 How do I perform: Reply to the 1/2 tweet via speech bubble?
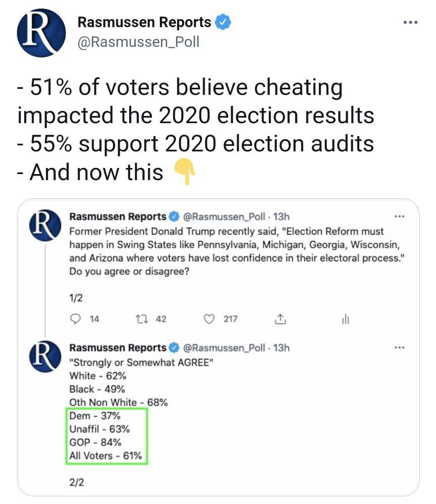(x=76, y=319)
